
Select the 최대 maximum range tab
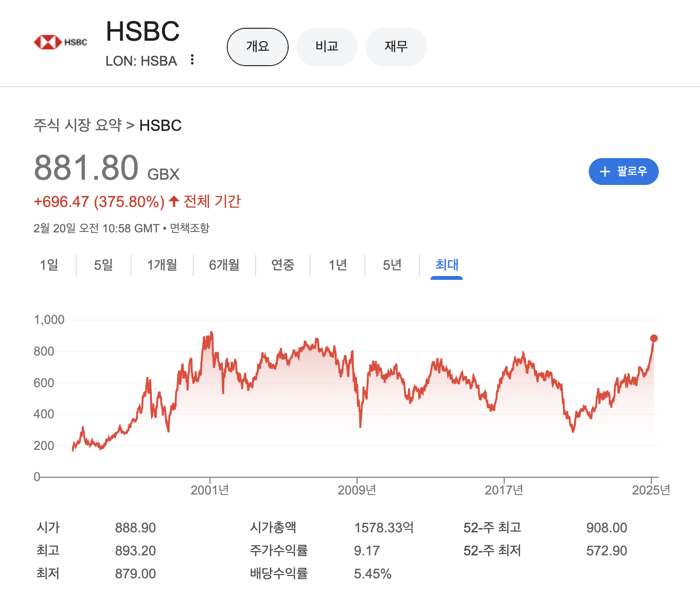pos(447,265)
